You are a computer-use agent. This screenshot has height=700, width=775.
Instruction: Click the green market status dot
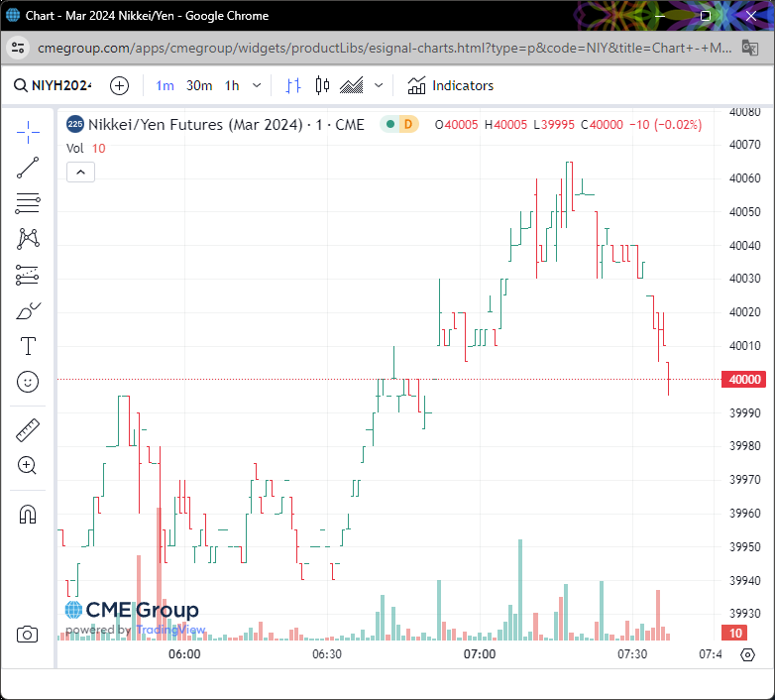(x=390, y=124)
